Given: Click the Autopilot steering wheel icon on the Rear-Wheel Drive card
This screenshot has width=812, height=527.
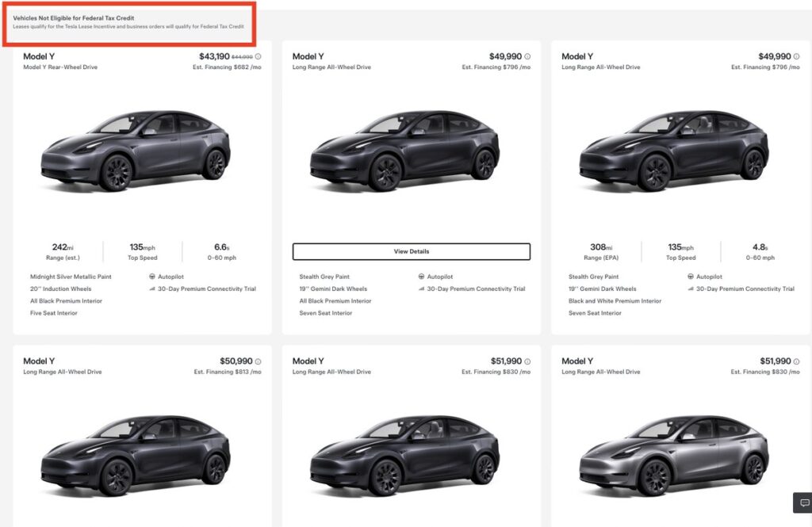Looking at the screenshot, I should click(x=151, y=277).
